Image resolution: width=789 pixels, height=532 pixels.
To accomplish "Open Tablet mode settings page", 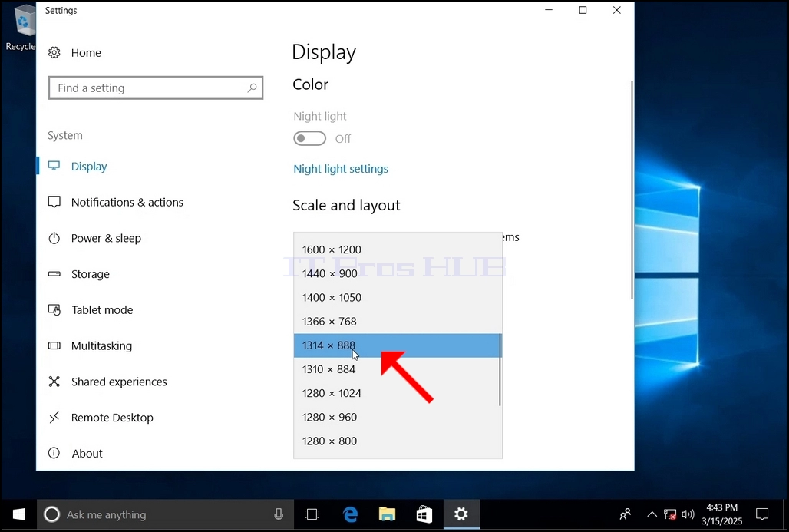I will point(102,309).
